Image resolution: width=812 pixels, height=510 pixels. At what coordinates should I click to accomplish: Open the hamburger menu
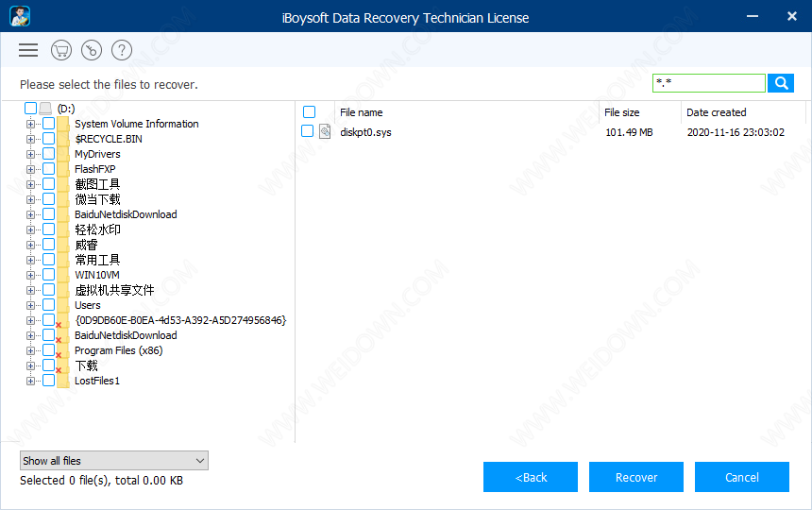[x=28, y=50]
